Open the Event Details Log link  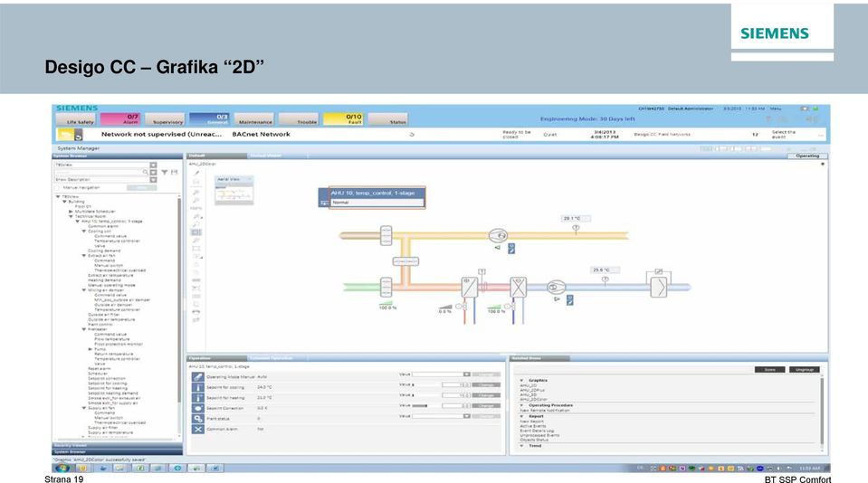pyautogui.click(x=537, y=431)
